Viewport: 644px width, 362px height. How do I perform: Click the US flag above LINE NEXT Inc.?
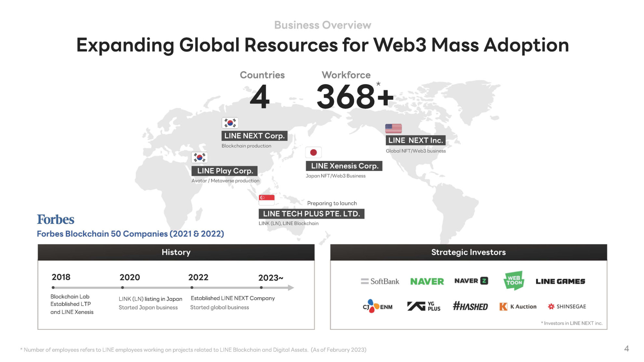tap(393, 128)
